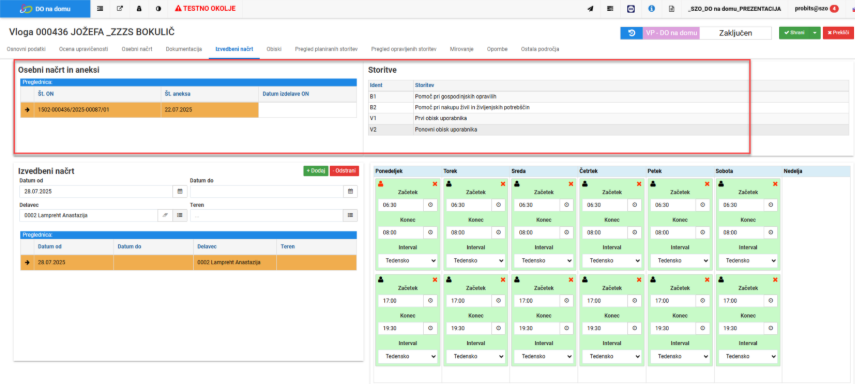
Task: Open calendar picker for Datum do
Action: [351, 191]
